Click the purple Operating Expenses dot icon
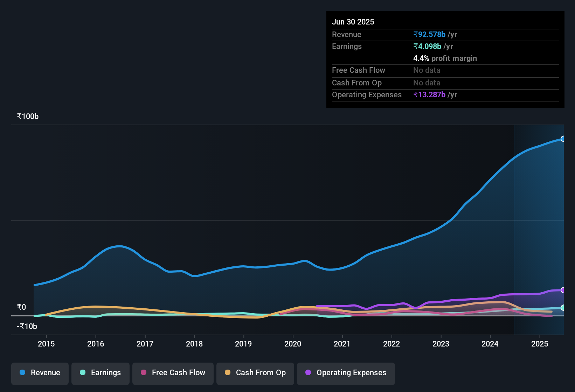Screen dimensions: 575x392 (307, 373)
